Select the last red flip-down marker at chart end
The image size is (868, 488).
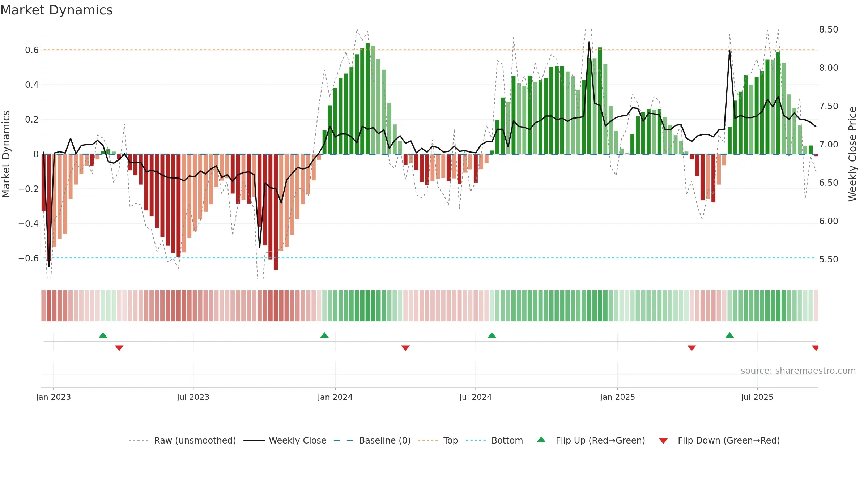(x=815, y=348)
